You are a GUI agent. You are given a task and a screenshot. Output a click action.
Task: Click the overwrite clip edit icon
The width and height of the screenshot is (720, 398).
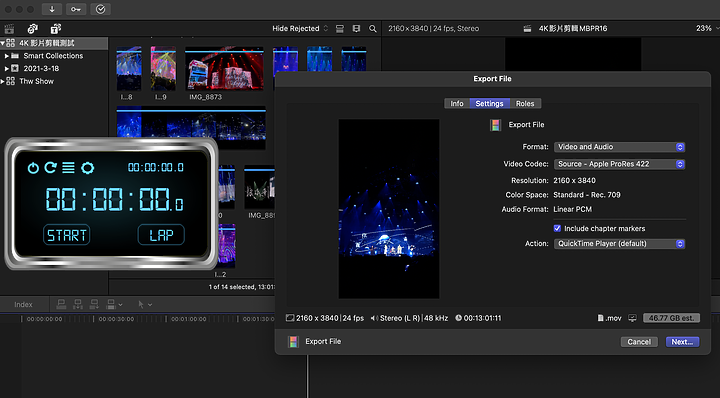[x=111, y=304]
